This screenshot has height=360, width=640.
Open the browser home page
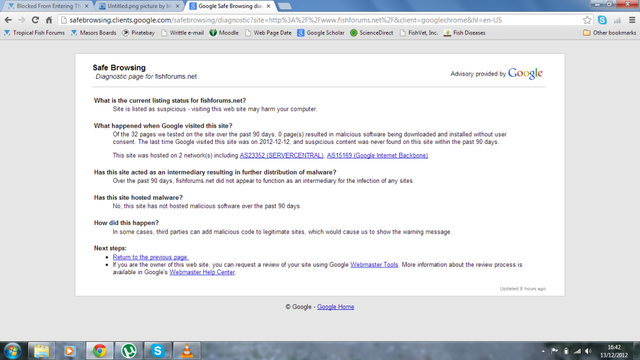49,20
